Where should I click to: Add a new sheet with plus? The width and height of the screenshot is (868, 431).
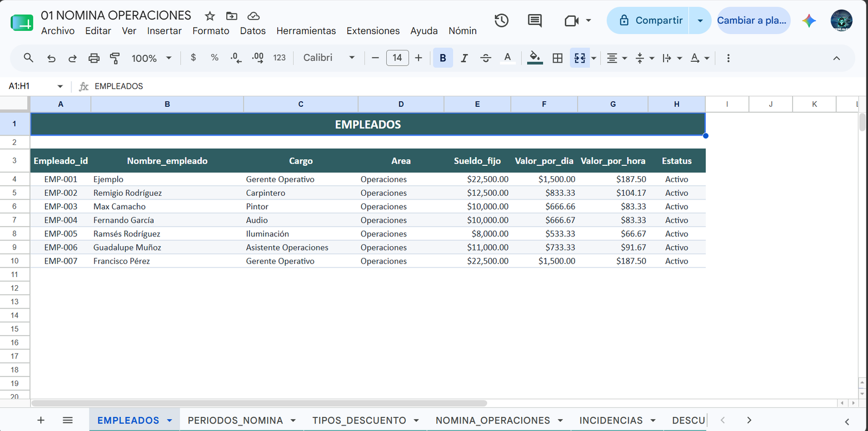pyautogui.click(x=41, y=420)
